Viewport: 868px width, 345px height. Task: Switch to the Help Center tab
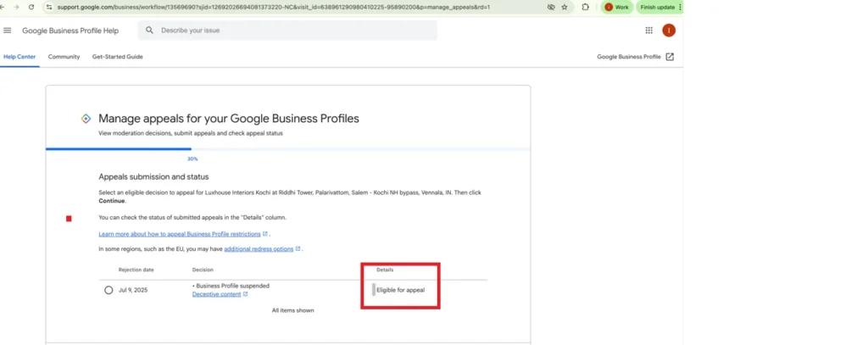[19, 57]
